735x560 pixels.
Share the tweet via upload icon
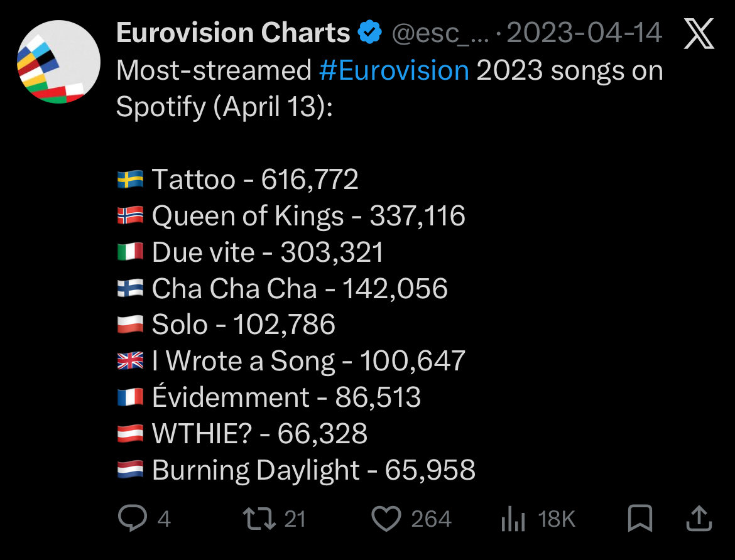click(697, 519)
